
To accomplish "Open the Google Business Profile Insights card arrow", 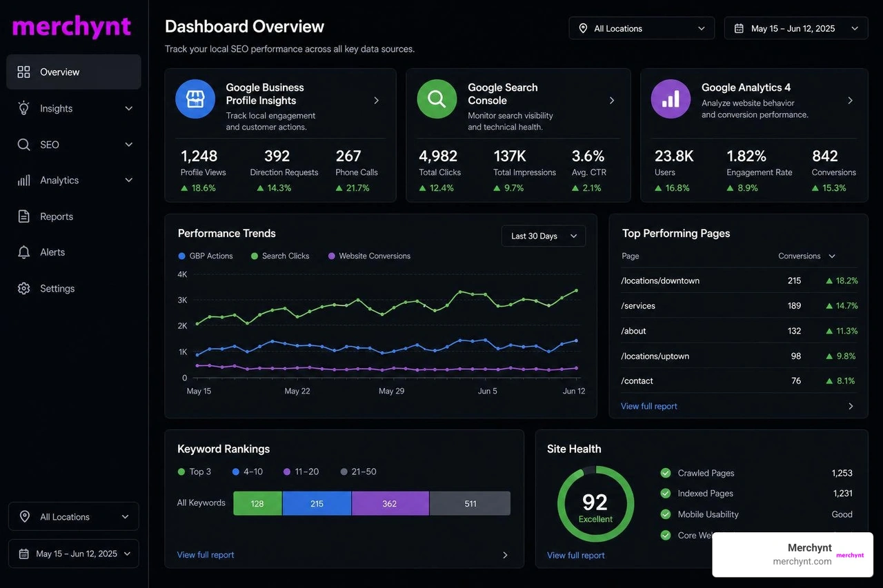I will 377,101.
